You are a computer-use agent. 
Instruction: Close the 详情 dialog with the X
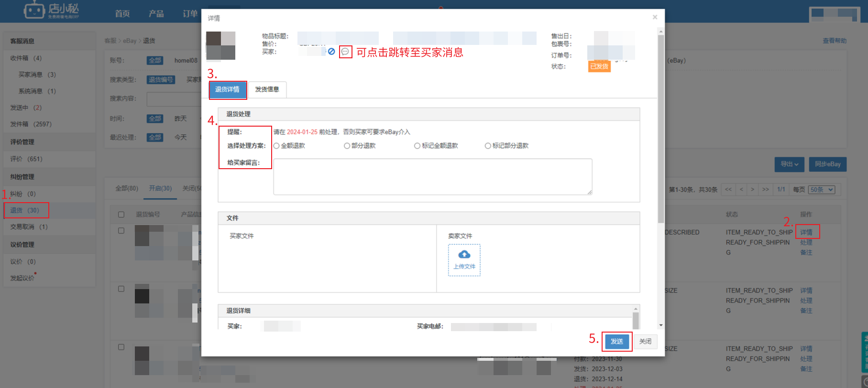tap(655, 17)
